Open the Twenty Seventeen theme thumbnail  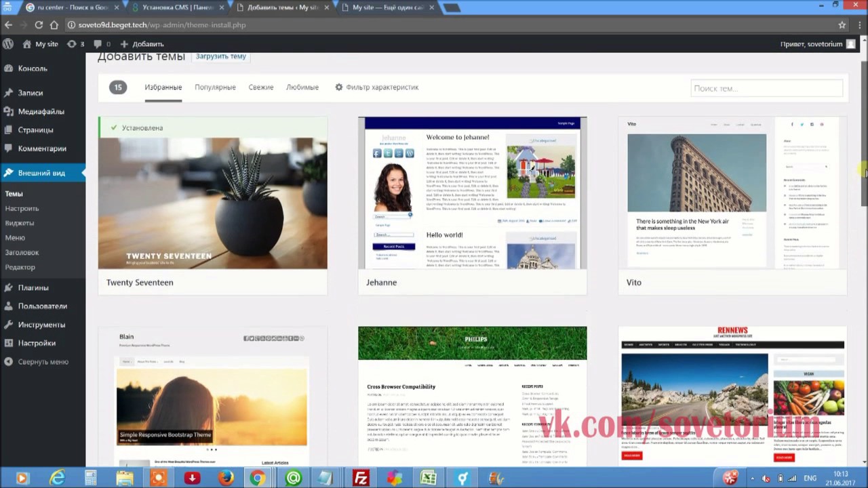212,193
